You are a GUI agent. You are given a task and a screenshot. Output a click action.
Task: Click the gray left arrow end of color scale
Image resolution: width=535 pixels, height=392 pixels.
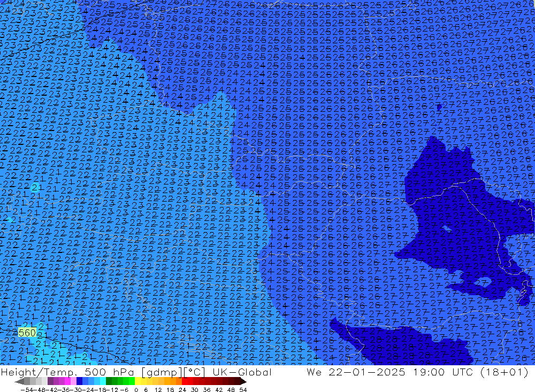coord(19,381)
